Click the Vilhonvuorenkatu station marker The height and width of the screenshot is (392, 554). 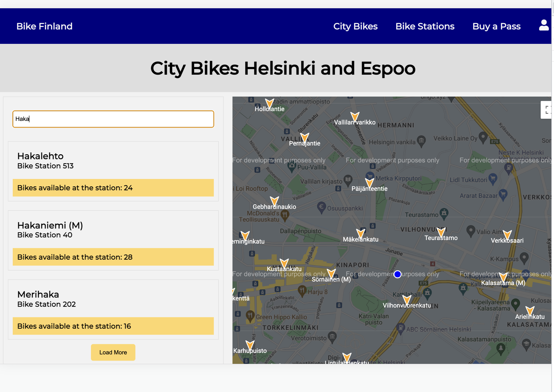(407, 299)
